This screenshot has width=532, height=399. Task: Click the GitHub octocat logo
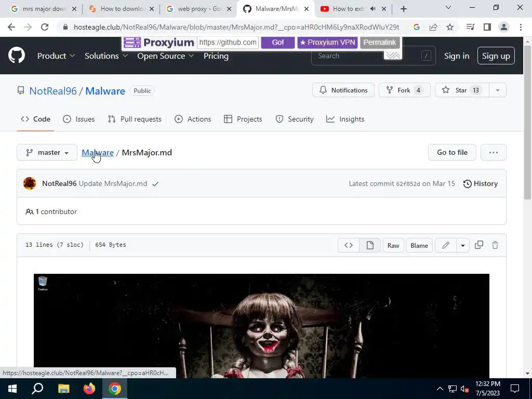[x=16, y=56]
